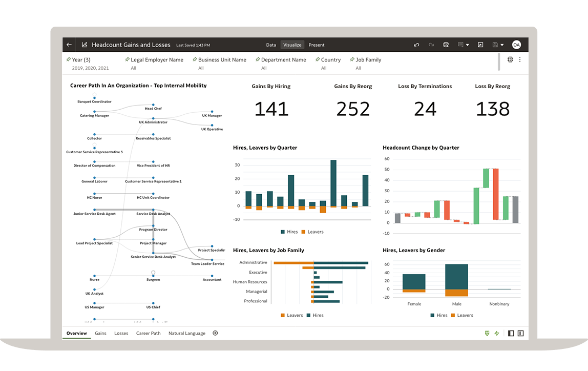Viewport: 588px width, 371px height.
Task: Expand the save options dropdown arrow
Action: [x=502, y=45]
